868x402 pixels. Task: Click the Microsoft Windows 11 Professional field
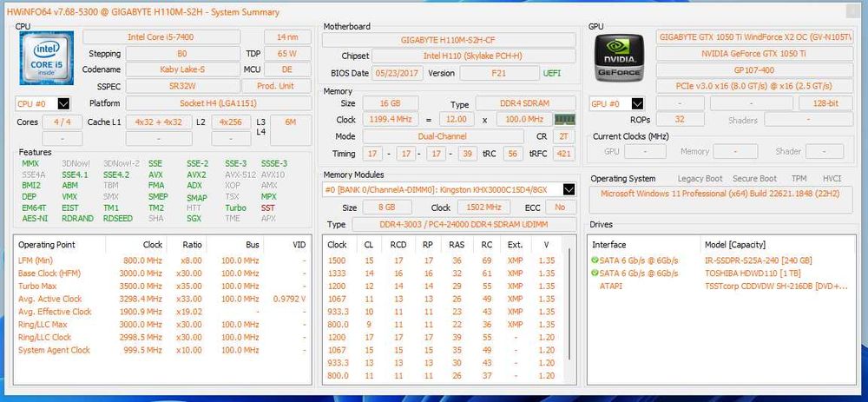coord(720,200)
